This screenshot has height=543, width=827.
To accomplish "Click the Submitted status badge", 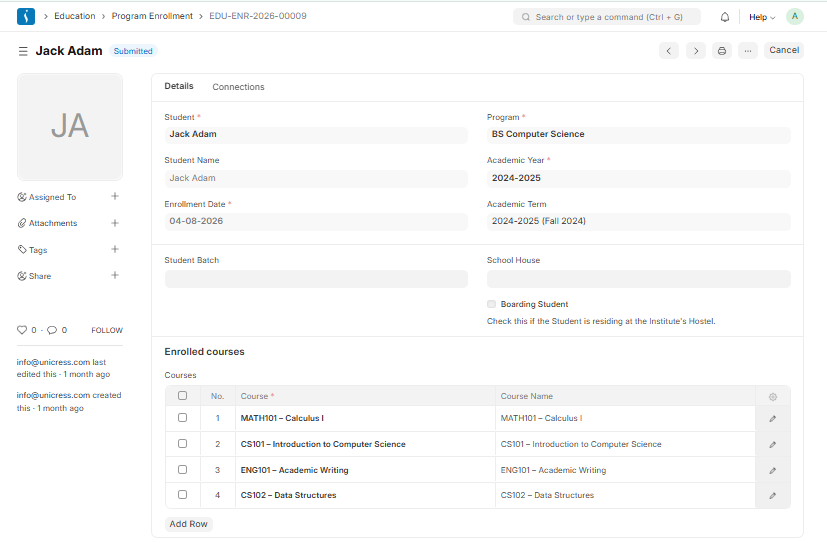I will pos(133,51).
